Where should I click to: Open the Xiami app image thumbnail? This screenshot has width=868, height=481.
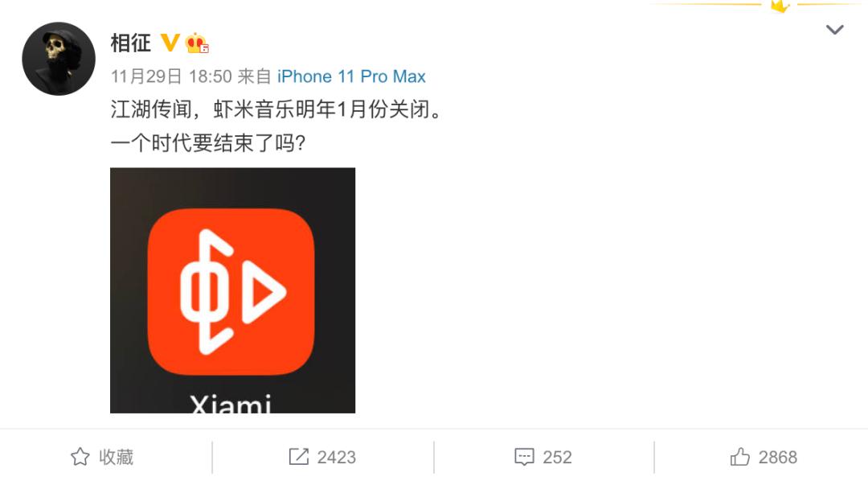click(232, 290)
